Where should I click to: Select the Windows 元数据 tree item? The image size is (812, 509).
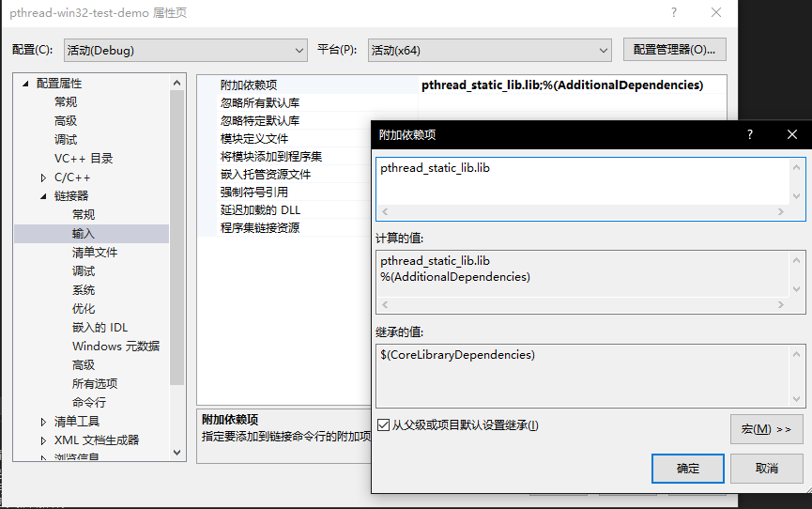[x=116, y=347]
